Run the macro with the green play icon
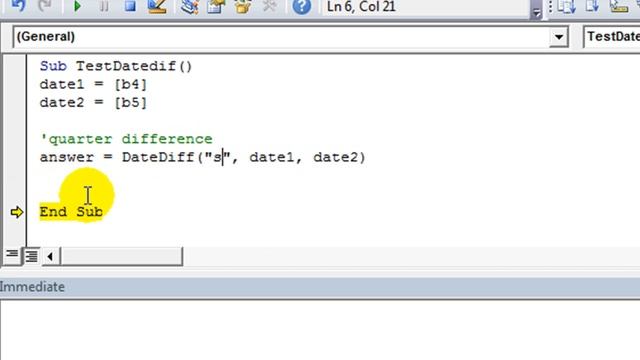Image resolution: width=640 pixels, height=360 pixels. [x=77, y=6]
